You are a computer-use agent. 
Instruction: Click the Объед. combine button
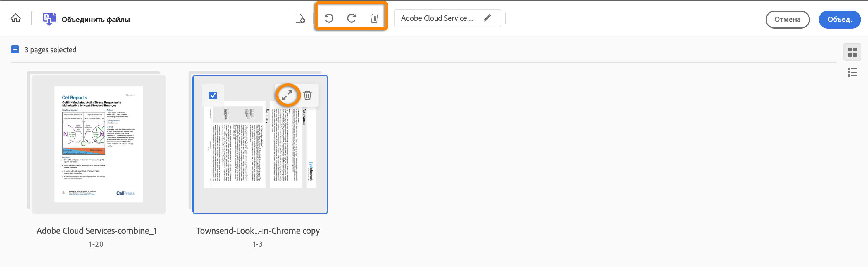point(839,20)
